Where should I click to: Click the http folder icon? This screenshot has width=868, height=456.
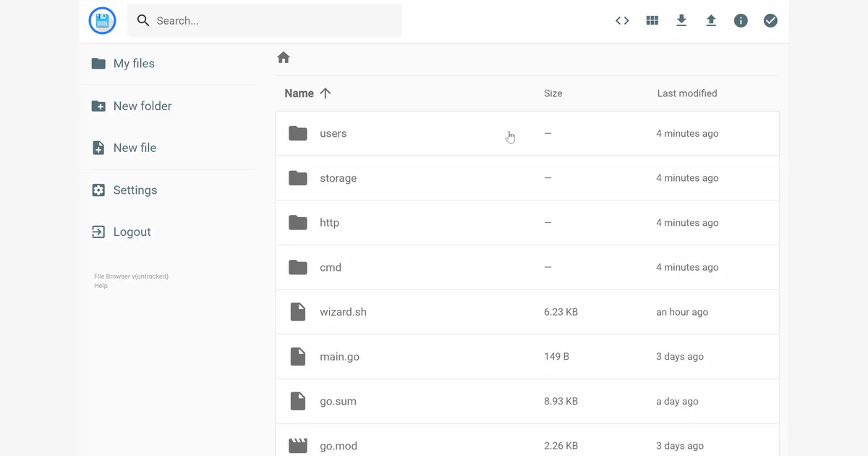pos(298,223)
